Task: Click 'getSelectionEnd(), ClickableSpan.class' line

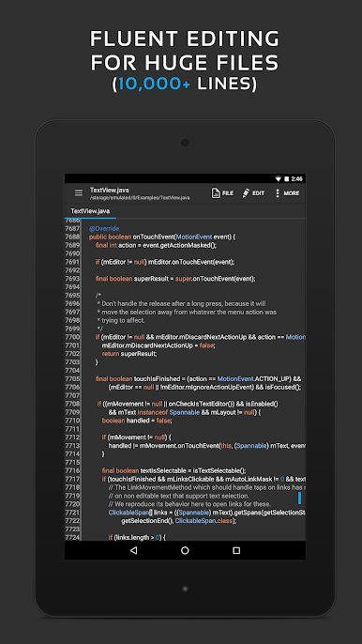Action: coord(178,521)
